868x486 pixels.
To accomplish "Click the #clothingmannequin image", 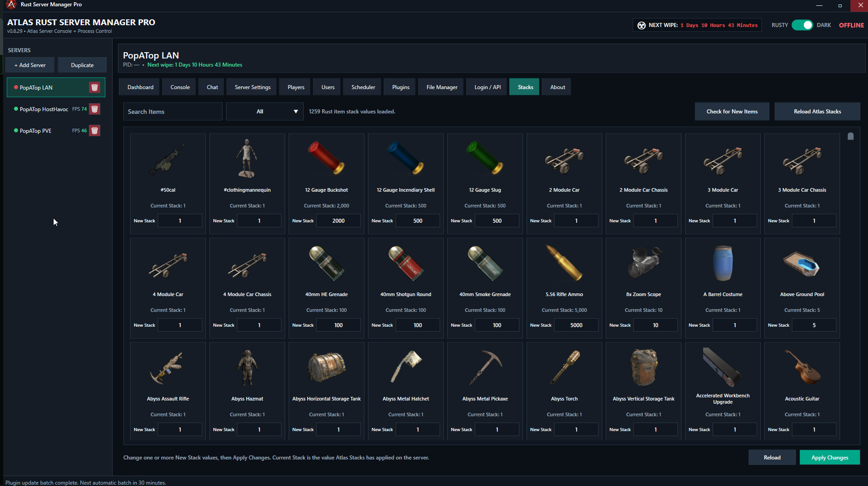I will tap(247, 158).
